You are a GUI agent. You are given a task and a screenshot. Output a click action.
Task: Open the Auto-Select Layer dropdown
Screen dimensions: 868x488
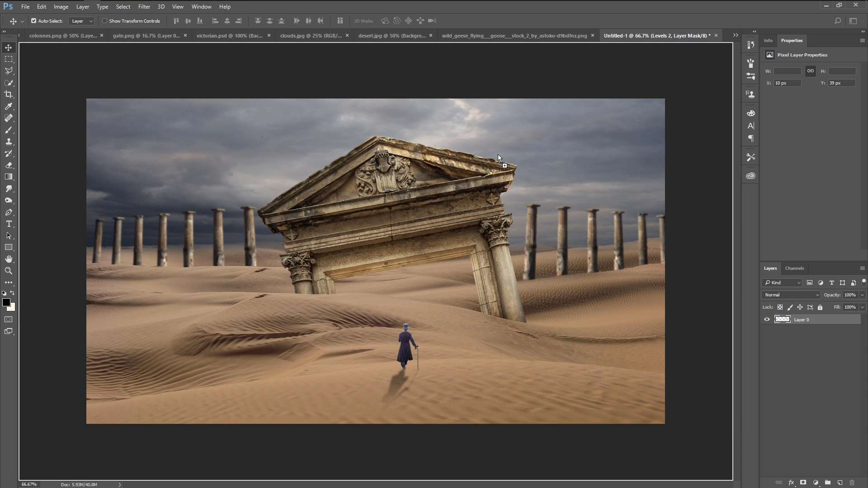[81, 21]
